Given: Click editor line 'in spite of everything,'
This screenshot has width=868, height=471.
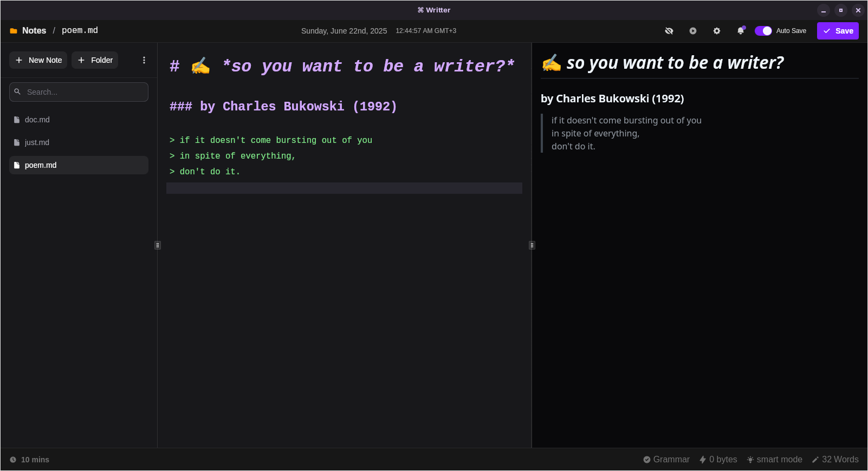Looking at the screenshot, I should (232, 156).
